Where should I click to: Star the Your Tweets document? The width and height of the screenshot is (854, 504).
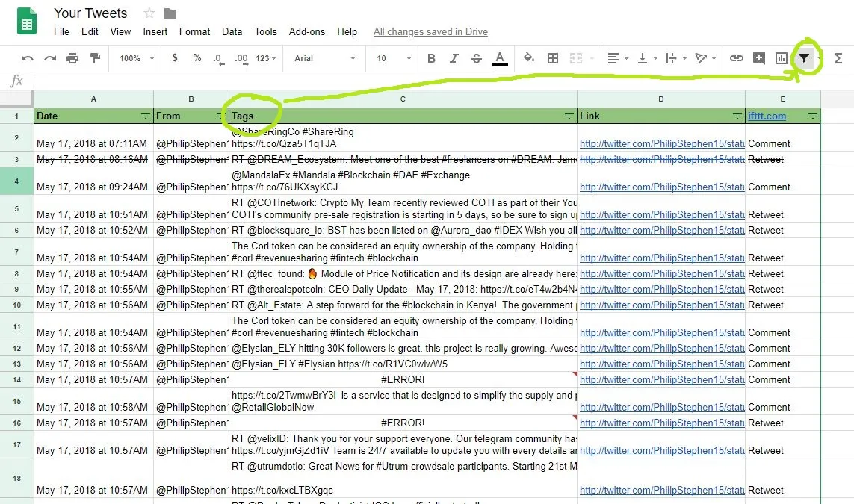coord(149,13)
